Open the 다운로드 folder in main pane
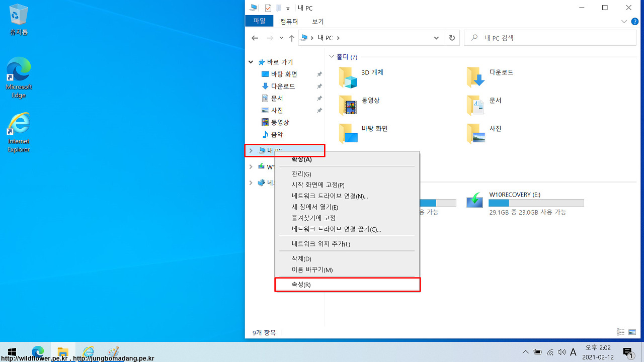This screenshot has height=362, width=644. pos(490,77)
